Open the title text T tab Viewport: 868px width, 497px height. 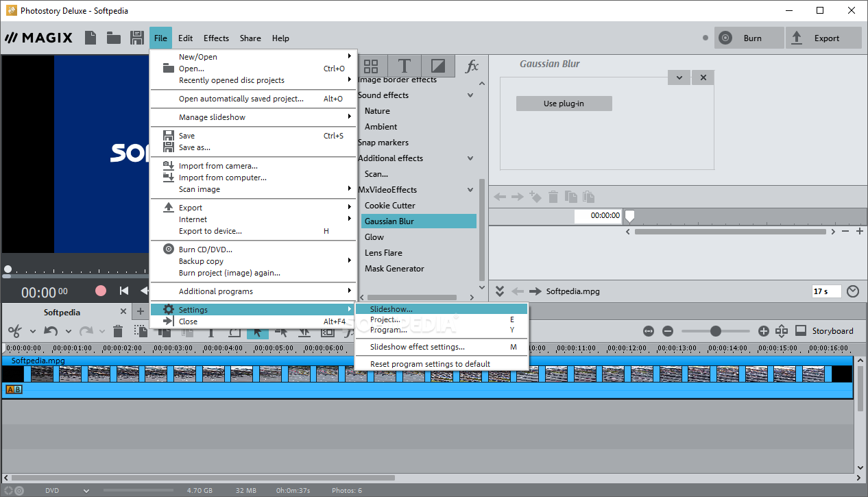pyautogui.click(x=405, y=66)
